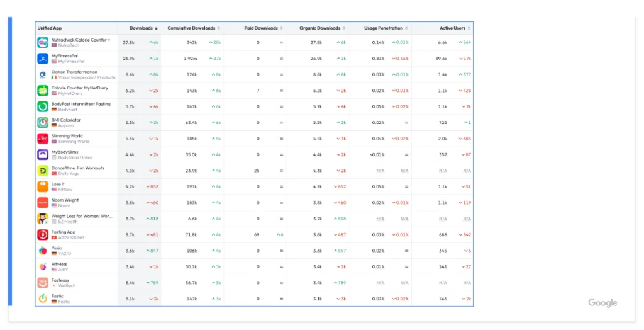
Task: Click the HitMeal app row name
Action: click(59, 264)
